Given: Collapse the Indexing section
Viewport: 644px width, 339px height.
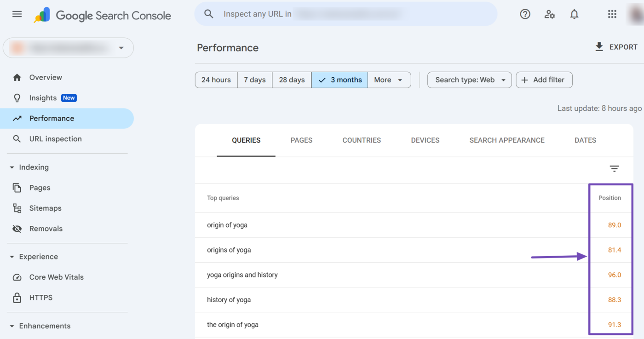Looking at the screenshot, I should point(12,167).
